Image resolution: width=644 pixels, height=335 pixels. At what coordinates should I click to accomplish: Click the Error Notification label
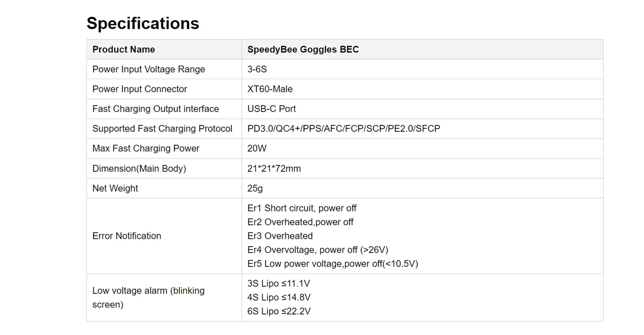pyautogui.click(x=127, y=236)
